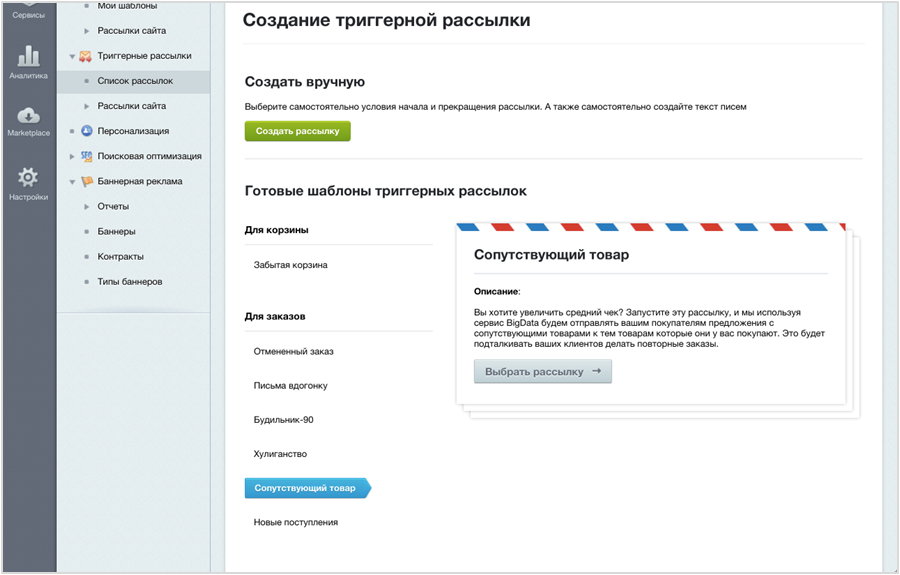Click the Сервисы sidebar item
900x575 pixels.
pyautogui.click(x=28, y=15)
